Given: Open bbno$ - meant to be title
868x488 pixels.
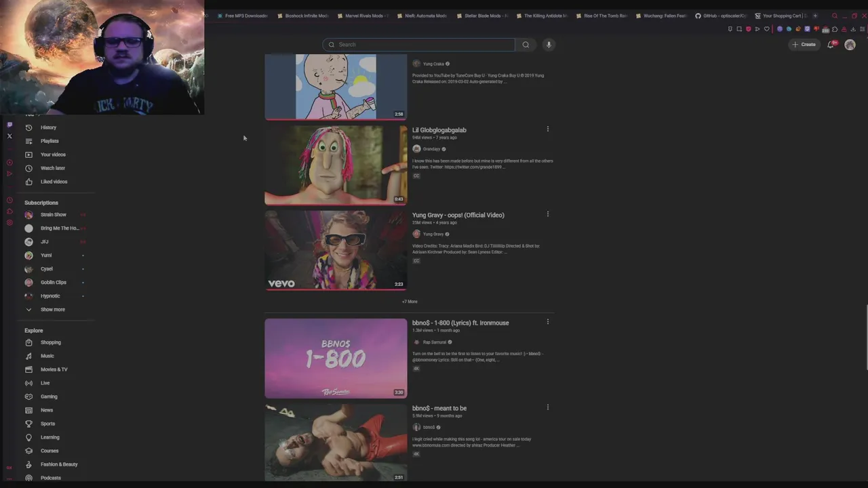Looking at the screenshot, I should tap(439, 408).
